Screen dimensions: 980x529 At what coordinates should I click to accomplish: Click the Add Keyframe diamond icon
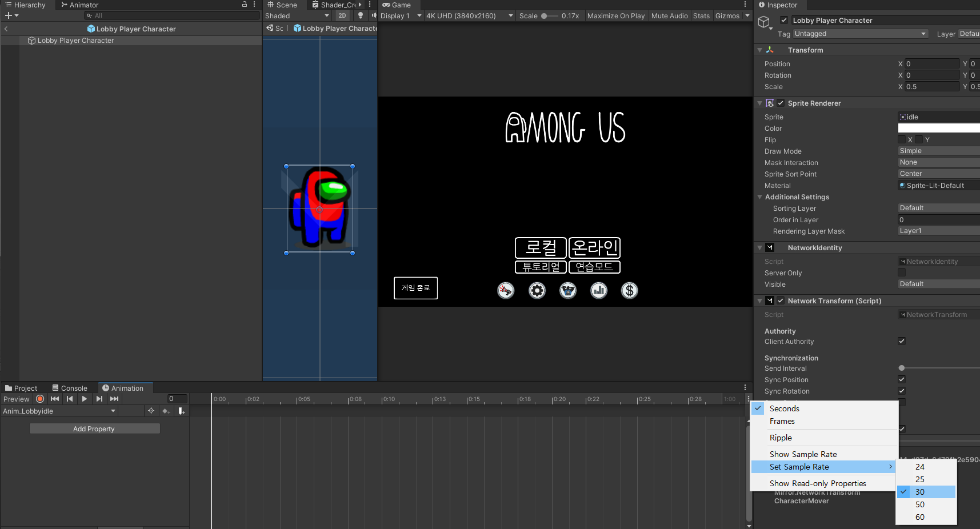pyautogui.click(x=166, y=411)
